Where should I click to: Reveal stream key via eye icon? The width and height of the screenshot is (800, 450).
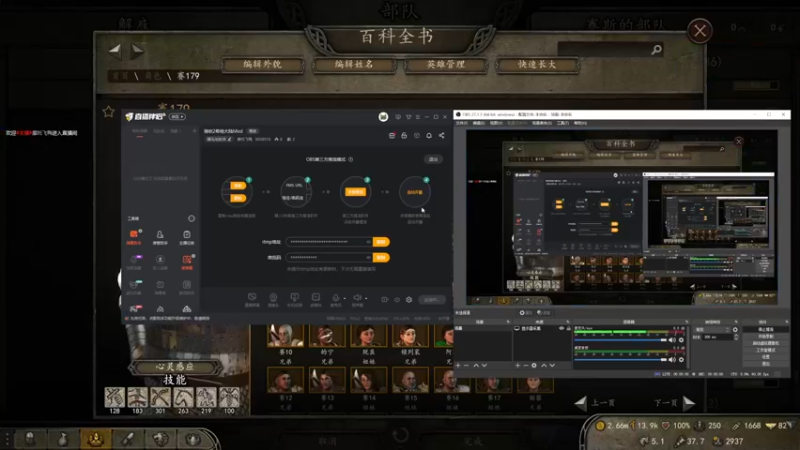(368, 257)
